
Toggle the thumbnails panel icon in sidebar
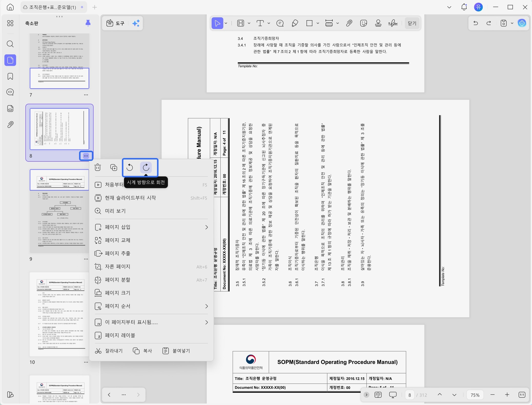pyautogui.click(x=10, y=60)
